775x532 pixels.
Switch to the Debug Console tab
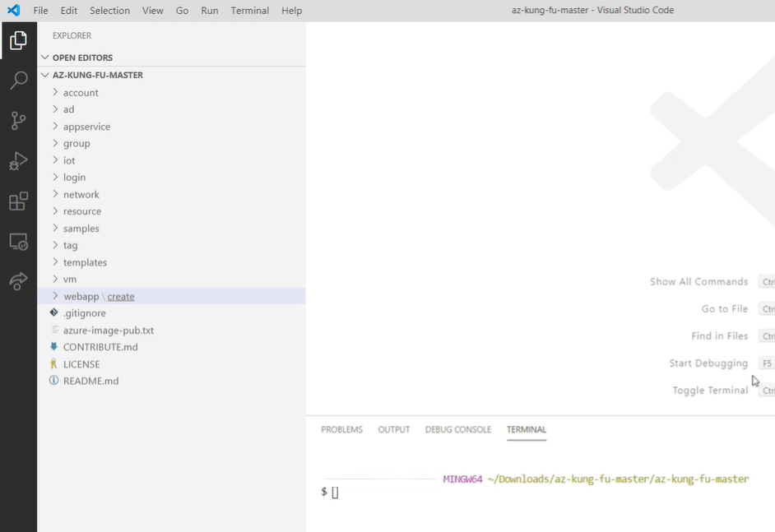pyautogui.click(x=457, y=429)
